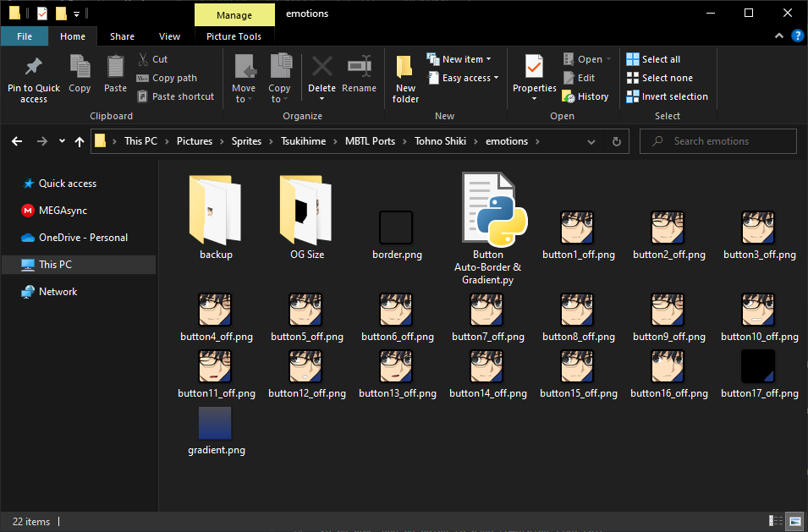The height and width of the screenshot is (532, 808).
Task: Open the Easy access dropdown
Action: point(464,78)
